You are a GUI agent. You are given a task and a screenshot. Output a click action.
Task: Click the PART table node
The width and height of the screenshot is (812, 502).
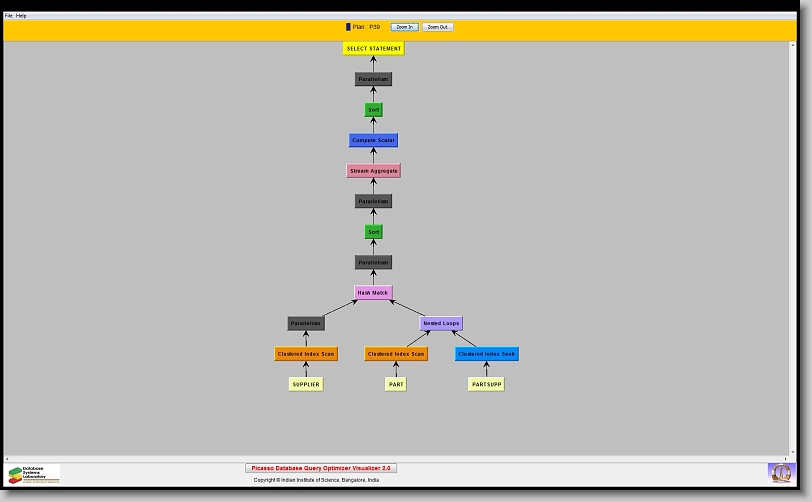[396, 384]
